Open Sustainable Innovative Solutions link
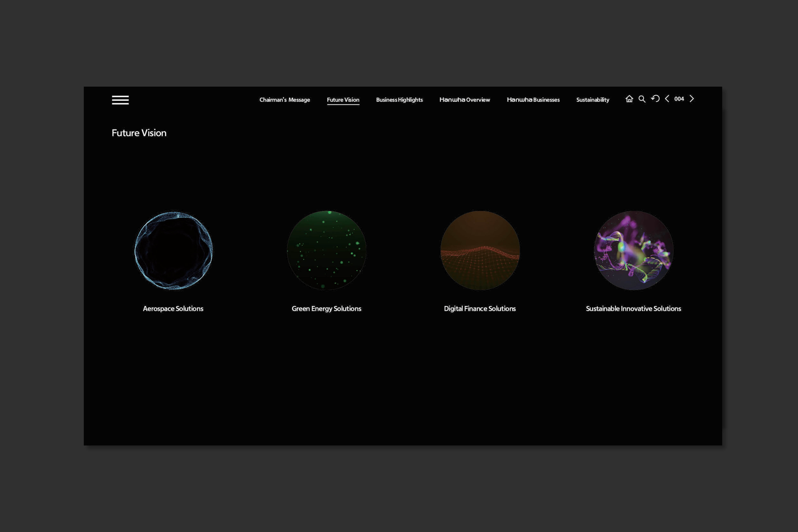This screenshot has width=798, height=532. (x=633, y=308)
